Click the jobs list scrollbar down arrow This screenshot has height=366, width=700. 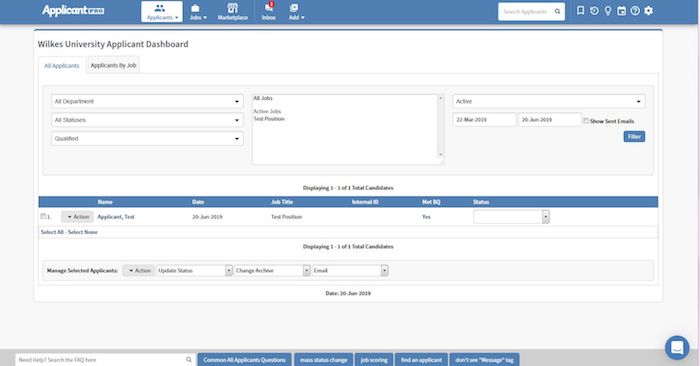[441, 155]
